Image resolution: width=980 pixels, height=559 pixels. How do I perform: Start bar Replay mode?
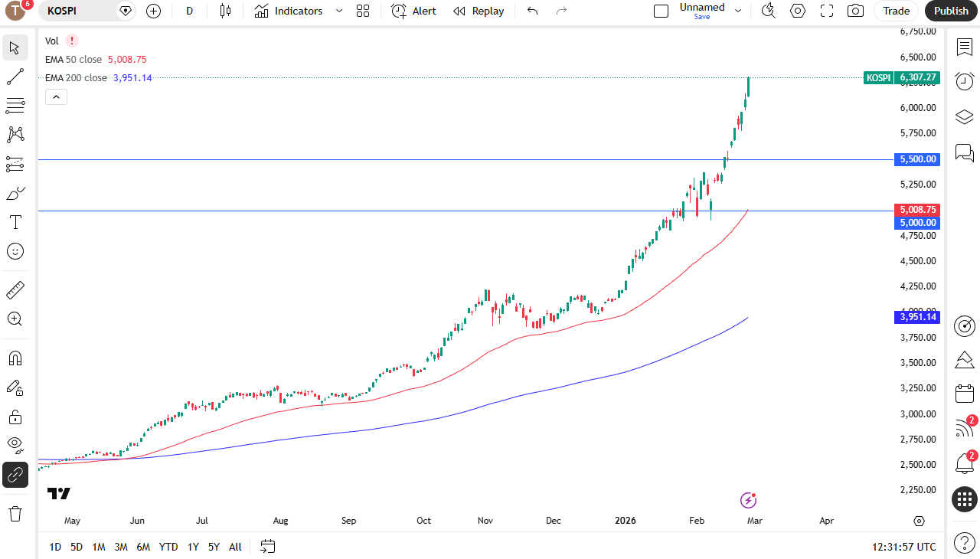479,11
